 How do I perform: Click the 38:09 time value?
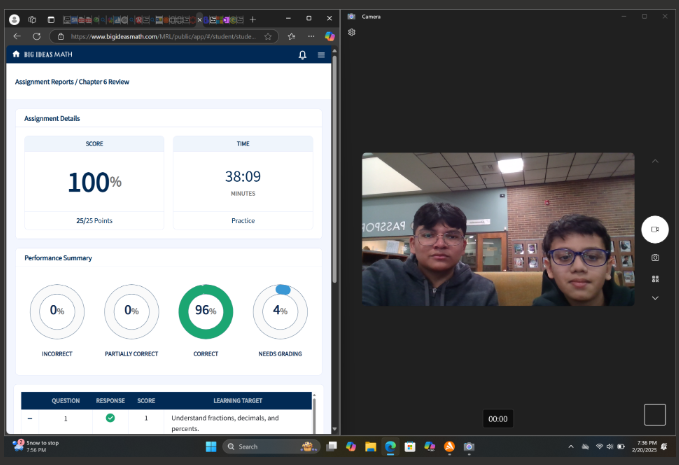coord(243,176)
